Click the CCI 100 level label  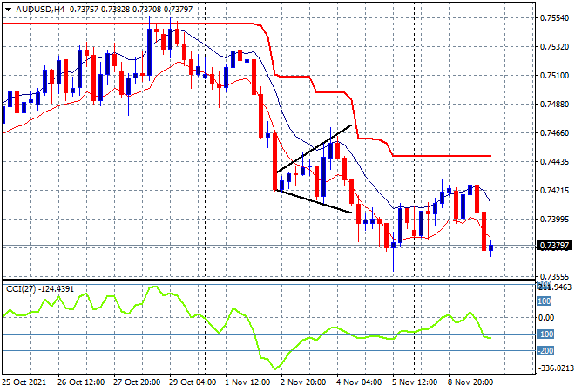click(x=545, y=301)
